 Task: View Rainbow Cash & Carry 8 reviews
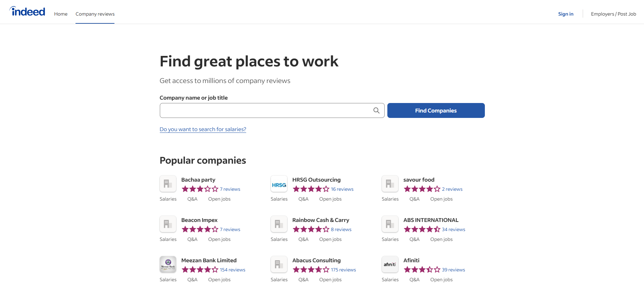(x=341, y=229)
